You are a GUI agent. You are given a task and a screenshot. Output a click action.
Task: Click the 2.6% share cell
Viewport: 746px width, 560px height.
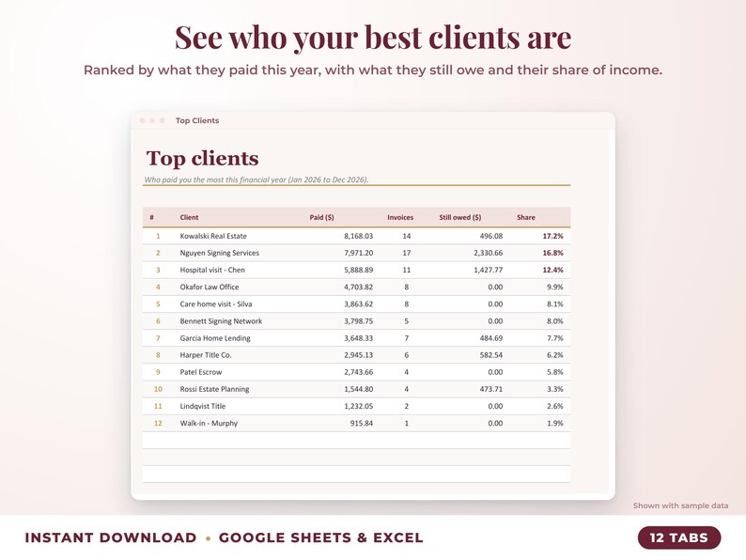coord(554,406)
